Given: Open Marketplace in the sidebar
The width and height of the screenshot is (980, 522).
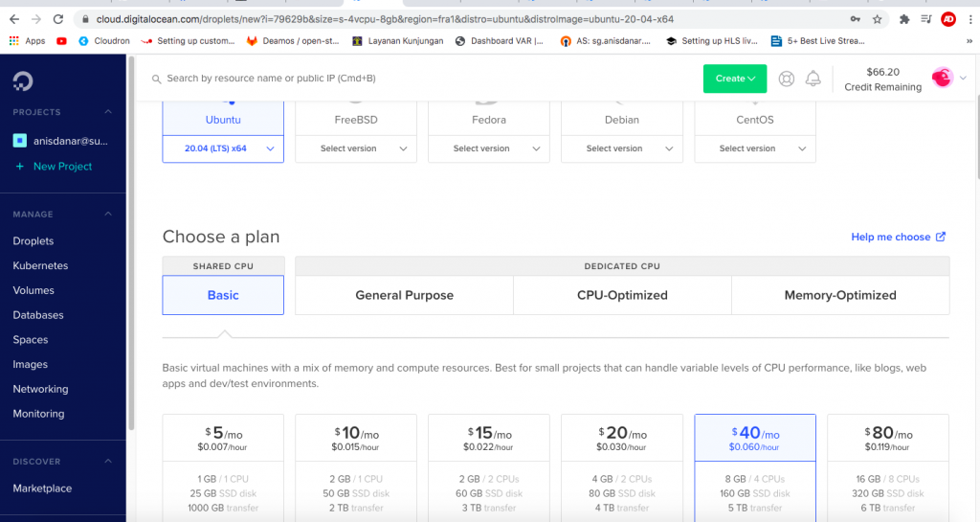Looking at the screenshot, I should coord(42,488).
